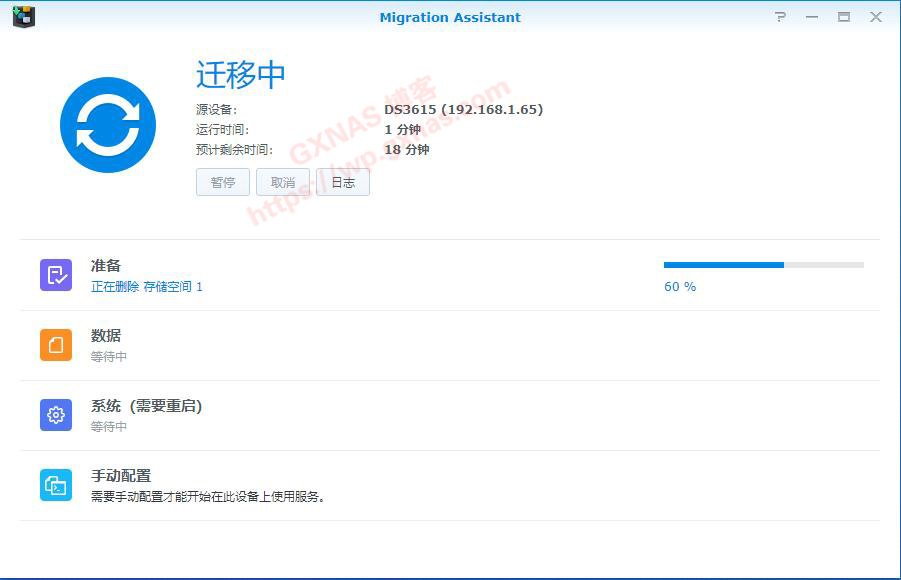Click the DS3615 source device text
Screen dimensions: 901x580
tap(463, 109)
